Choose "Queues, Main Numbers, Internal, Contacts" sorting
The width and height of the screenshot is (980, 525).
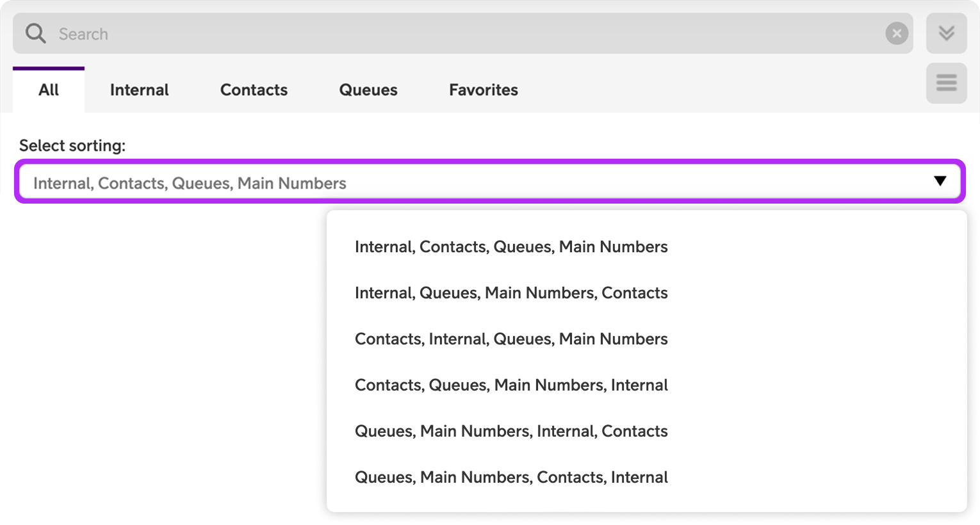click(x=511, y=432)
